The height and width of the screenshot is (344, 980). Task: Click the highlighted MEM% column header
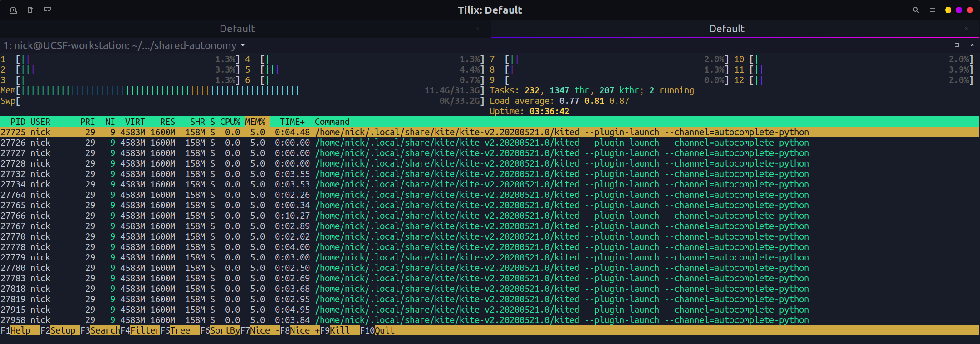(257, 122)
